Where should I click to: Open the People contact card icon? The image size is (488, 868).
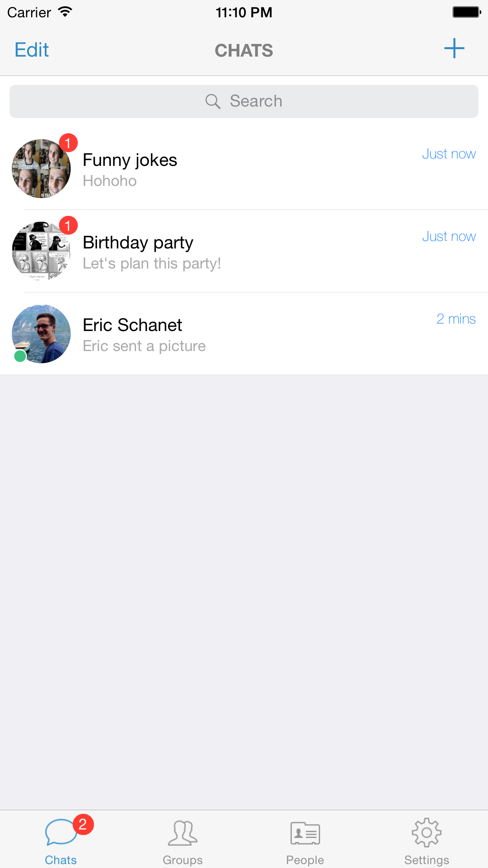tap(305, 833)
